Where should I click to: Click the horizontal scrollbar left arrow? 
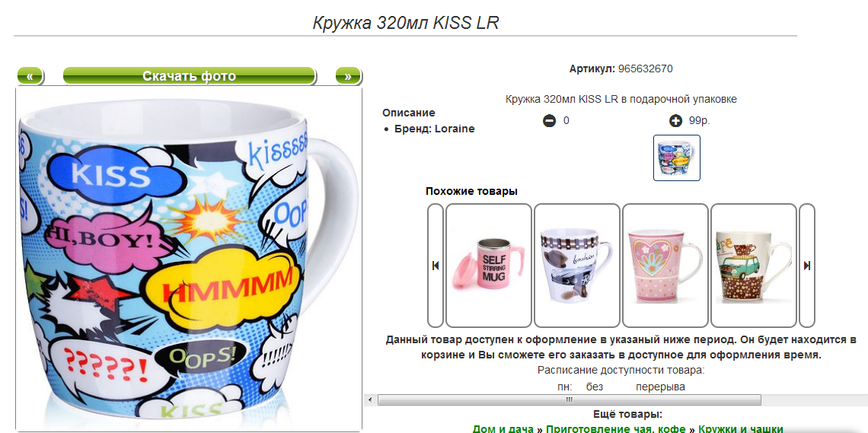coord(370,400)
